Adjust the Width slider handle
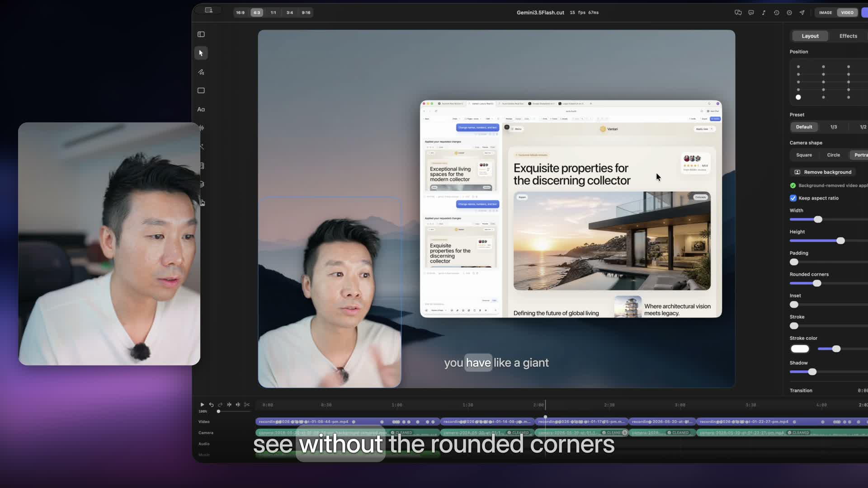The image size is (868, 488). [x=818, y=220]
